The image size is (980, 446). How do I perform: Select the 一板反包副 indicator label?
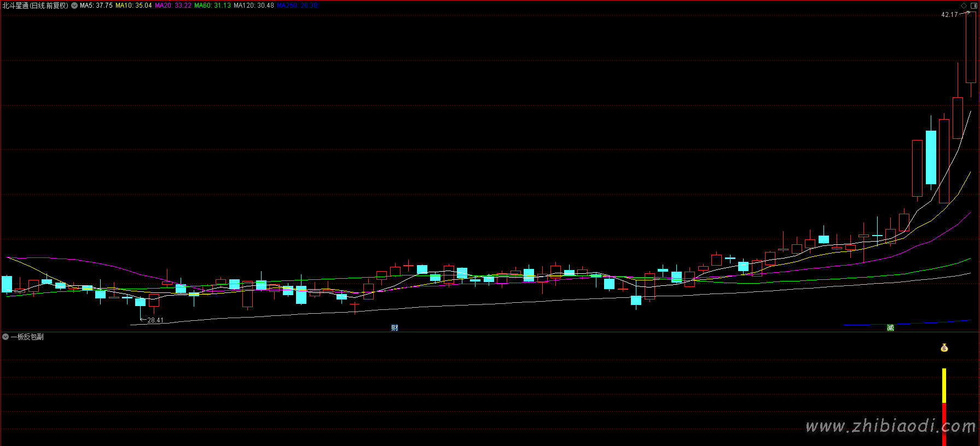click(27, 337)
